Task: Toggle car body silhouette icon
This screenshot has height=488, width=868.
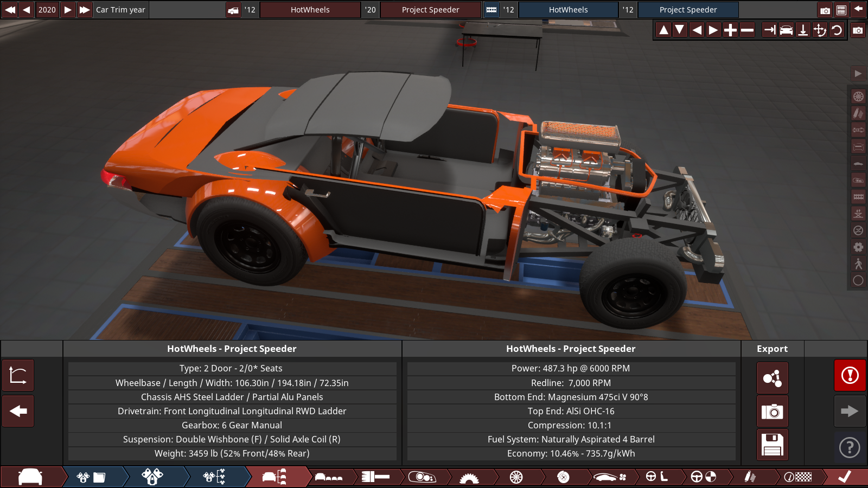Action: tap(858, 163)
